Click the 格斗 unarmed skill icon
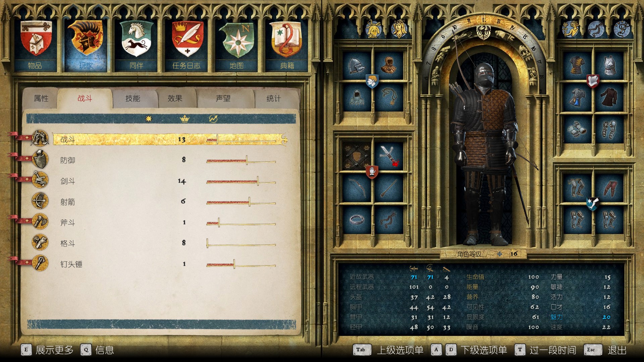 pyautogui.click(x=40, y=242)
